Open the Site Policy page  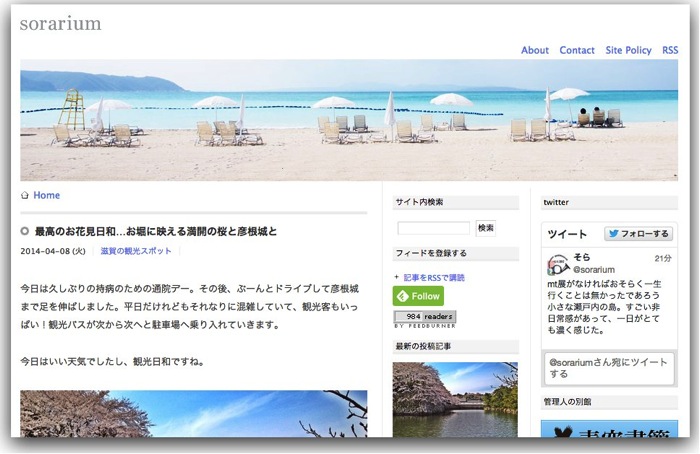tap(628, 50)
